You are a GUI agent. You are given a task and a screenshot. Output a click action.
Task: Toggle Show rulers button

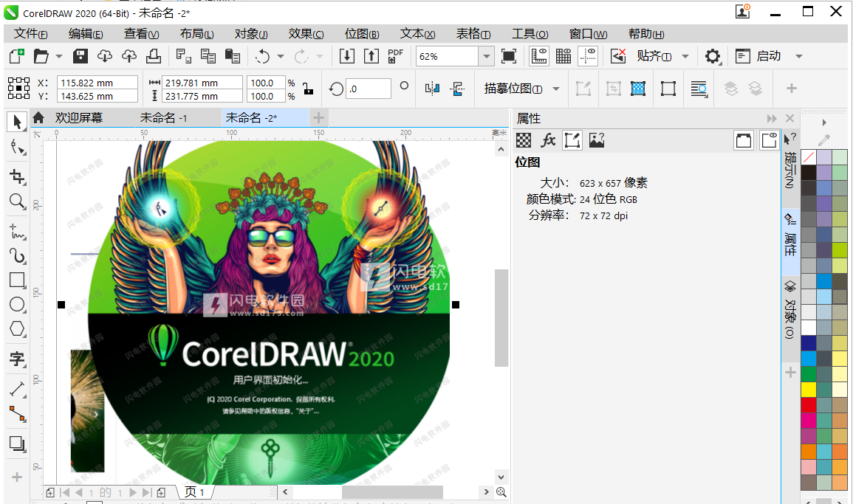tap(538, 56)
